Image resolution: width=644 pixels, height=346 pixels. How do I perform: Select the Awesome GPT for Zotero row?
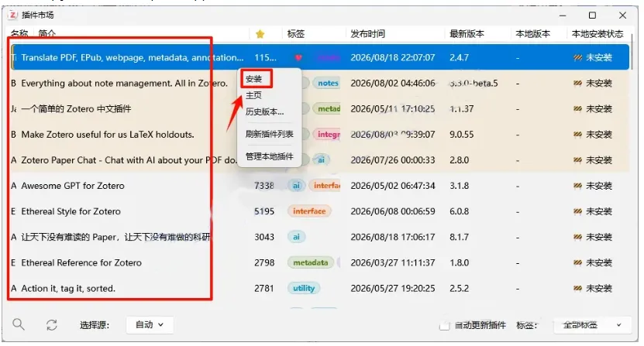[x=320, y=186]
